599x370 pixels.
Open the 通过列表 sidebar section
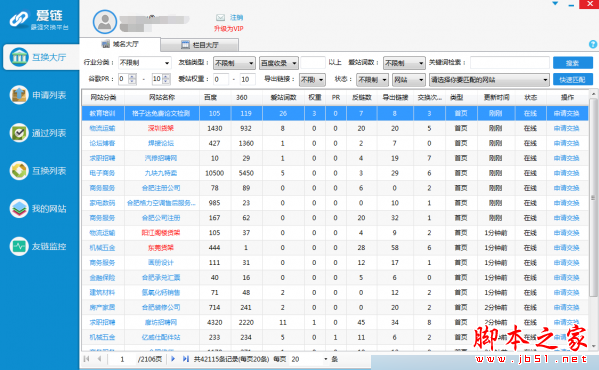(x=38, y=133)
